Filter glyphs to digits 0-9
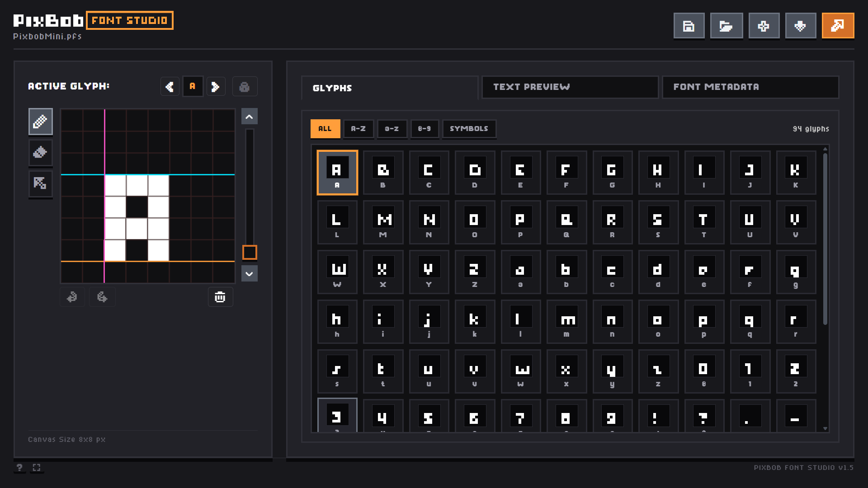868x488 pixels. click(x=425, y=129)
